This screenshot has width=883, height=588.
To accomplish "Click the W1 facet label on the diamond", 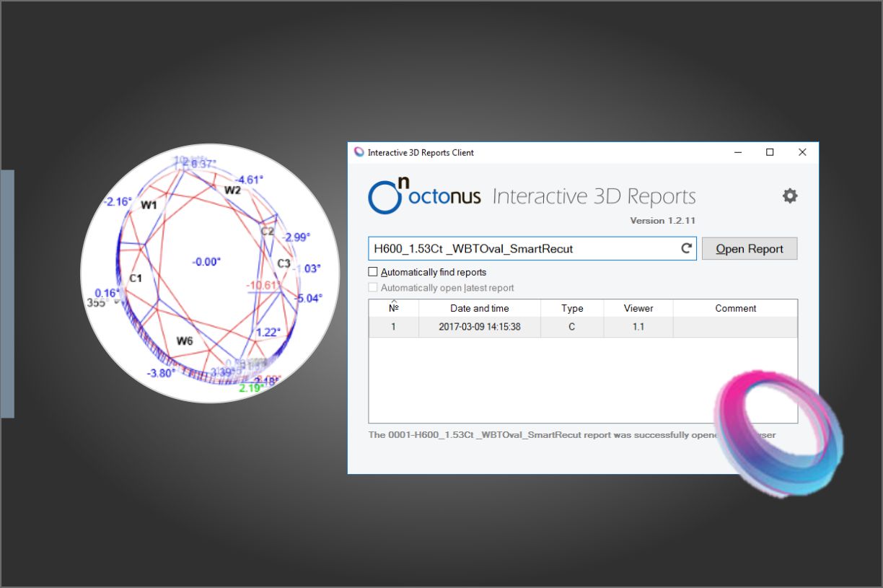I will tap(149, 205).
